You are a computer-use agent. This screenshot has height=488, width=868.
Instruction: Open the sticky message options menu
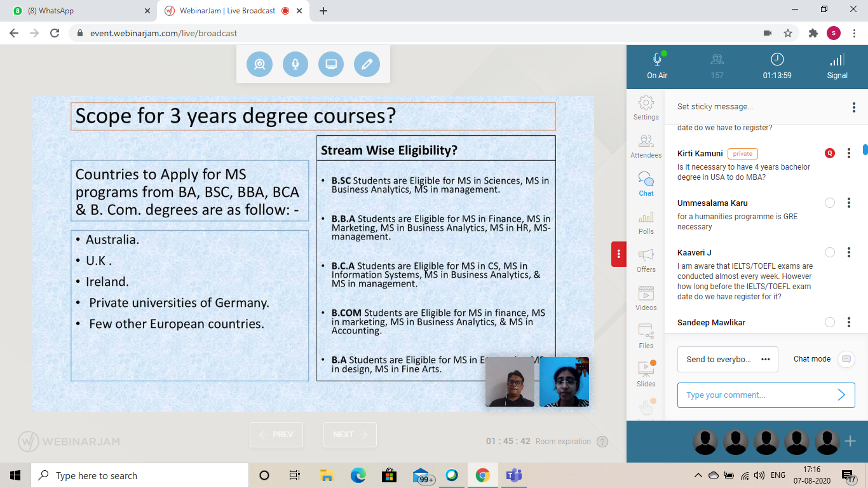pos(853,107)
